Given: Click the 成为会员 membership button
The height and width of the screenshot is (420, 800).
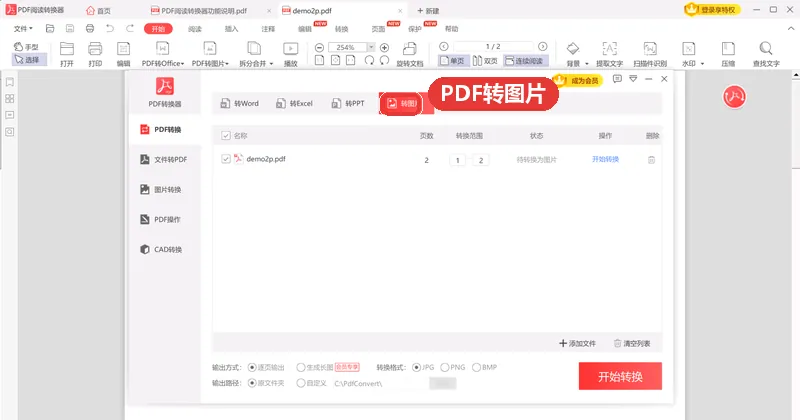Looking at the screenshot, I should pos(580,81).
